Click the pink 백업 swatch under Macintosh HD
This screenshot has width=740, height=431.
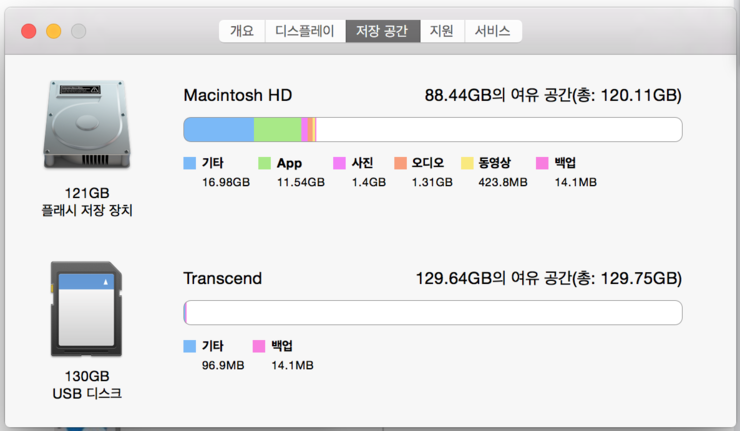click(543, 163)
